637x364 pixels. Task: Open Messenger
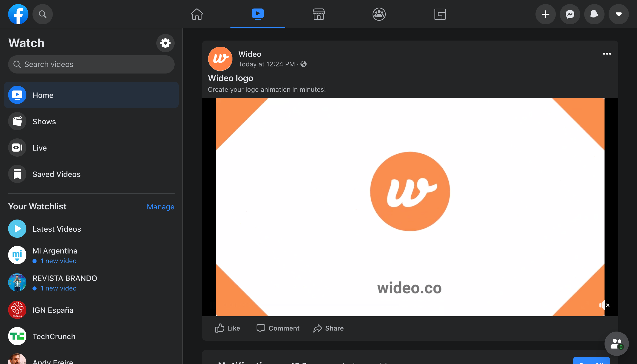click(570, 14)
